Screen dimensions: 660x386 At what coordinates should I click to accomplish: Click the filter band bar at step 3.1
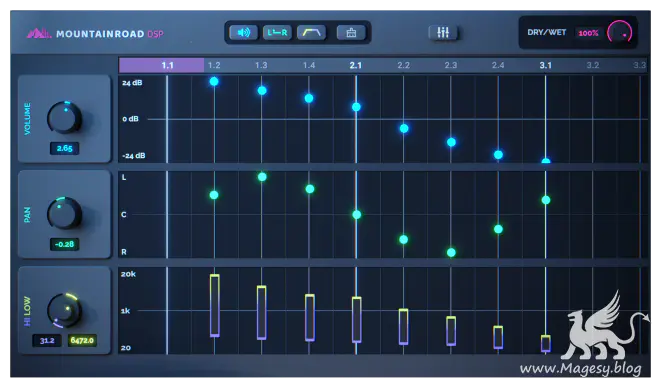click(546, 343)
